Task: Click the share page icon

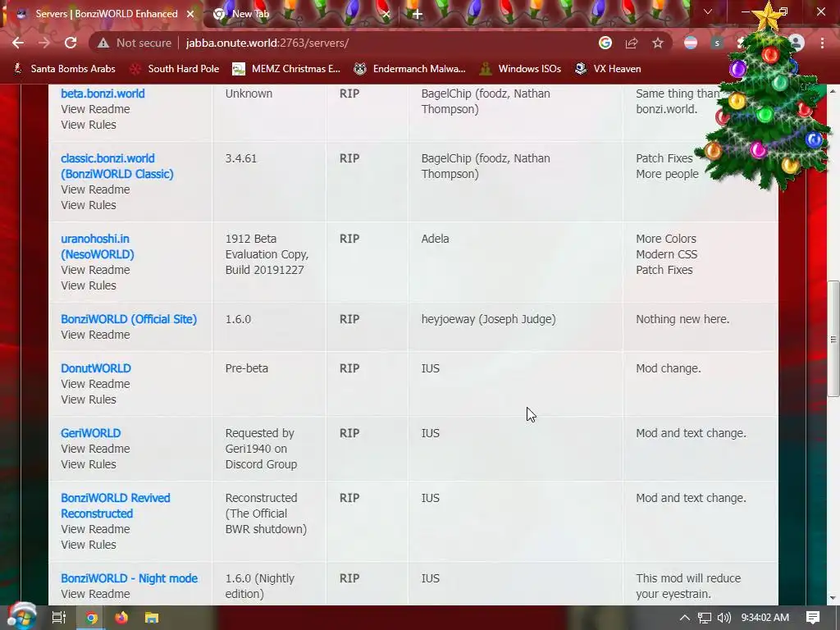Action: point(632,43)
